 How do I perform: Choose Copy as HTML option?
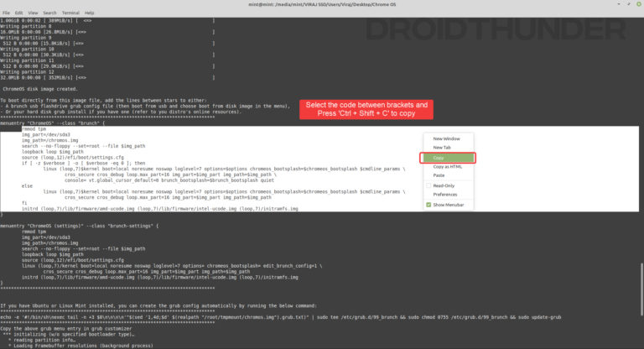(x=449, y=167)
